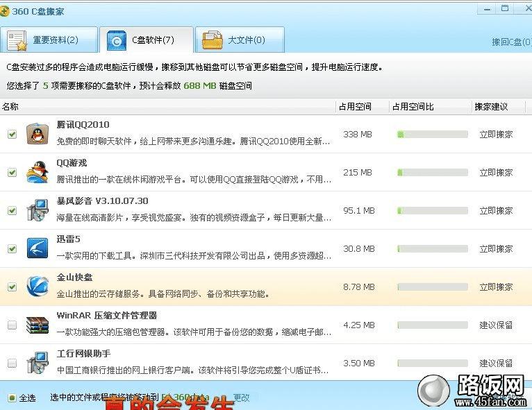
Task: Uncheck the 腾讯QQ2010 checkbox
Action: point(13,135)
